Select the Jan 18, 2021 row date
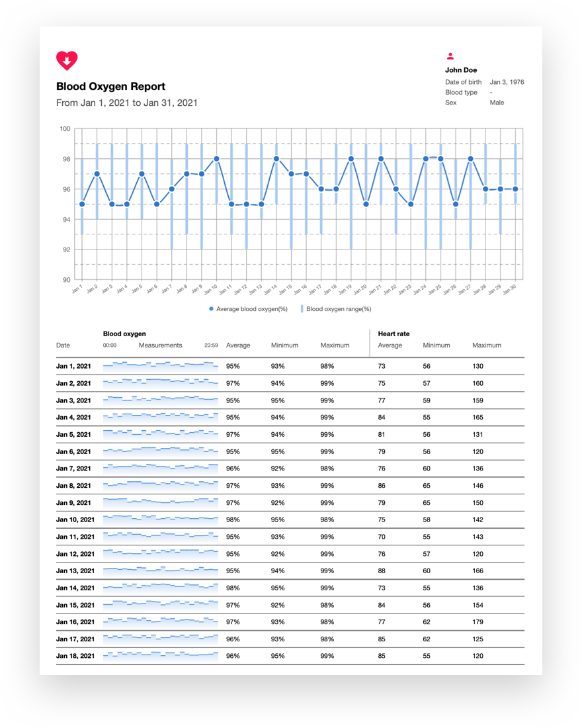This screenshot has height=728, width=582. tap(75, 657)
